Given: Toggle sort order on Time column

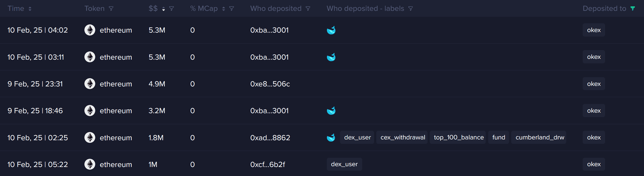Looking at the screenshot, I should (30, 8).
